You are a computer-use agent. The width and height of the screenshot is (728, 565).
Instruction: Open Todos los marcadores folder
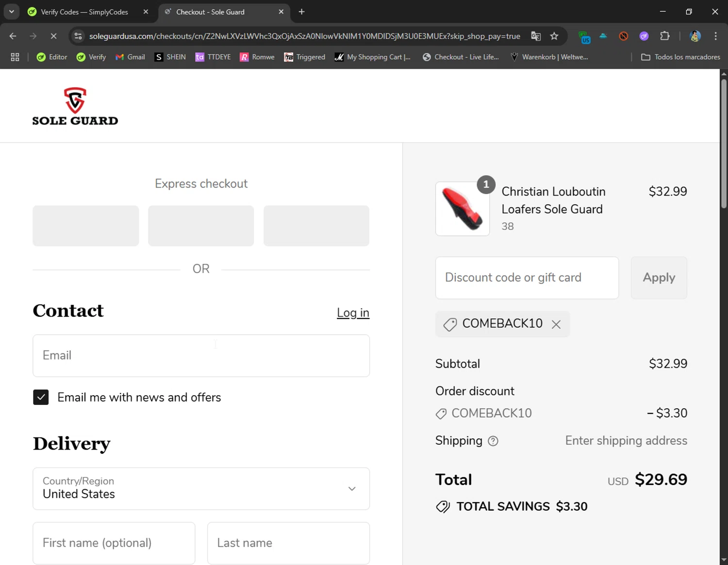680,57
